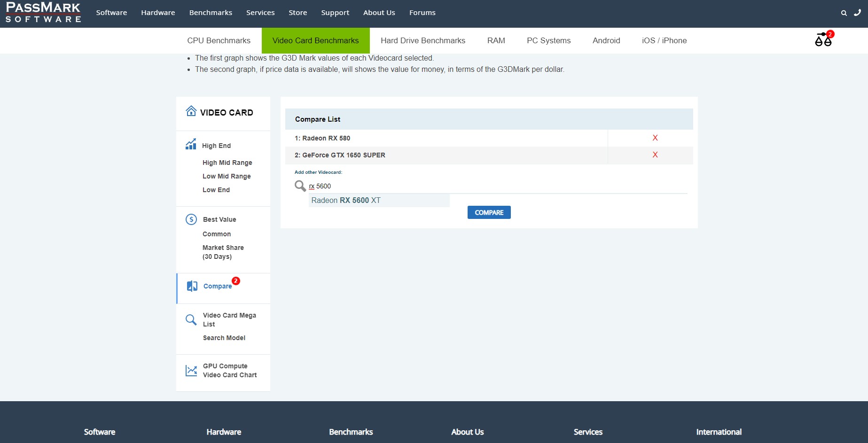Open the site search magnifier icon
The height and width of the screenshot is (443, 868).
[x=844, y=13]
